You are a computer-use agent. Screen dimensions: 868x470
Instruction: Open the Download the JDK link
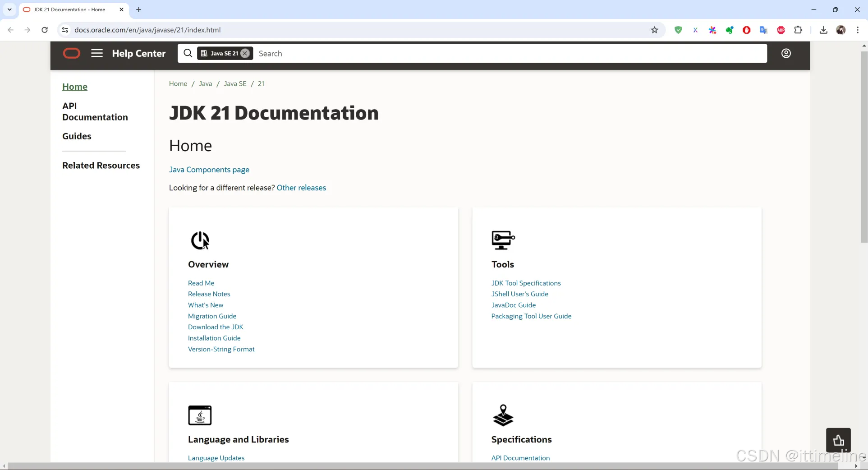coord(216,327)
